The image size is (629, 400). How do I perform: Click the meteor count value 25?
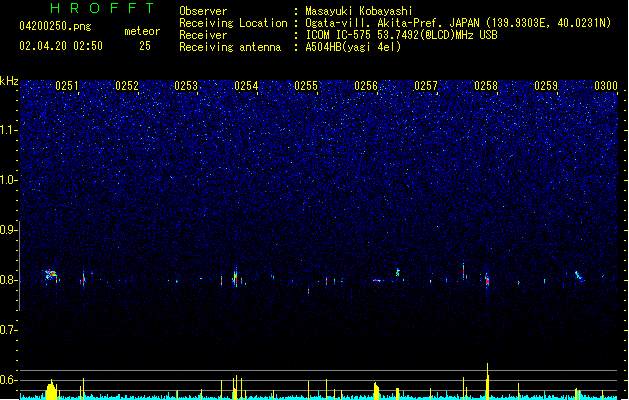tap(145, 46)
